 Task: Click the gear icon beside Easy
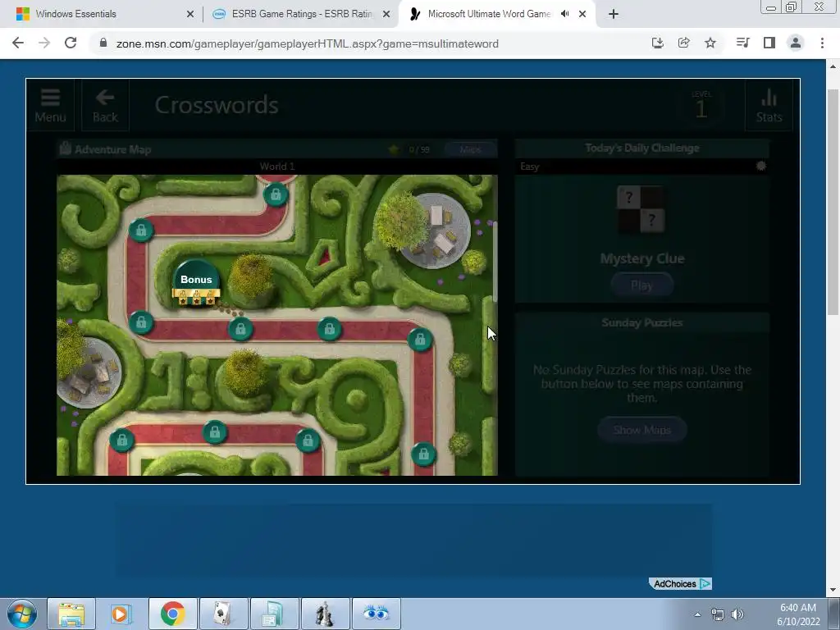(760, 166)
